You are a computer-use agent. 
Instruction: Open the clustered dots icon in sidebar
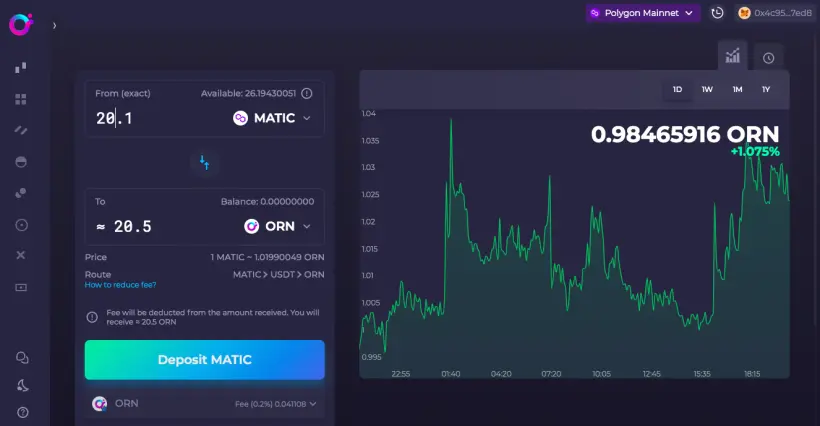[21, 193]
